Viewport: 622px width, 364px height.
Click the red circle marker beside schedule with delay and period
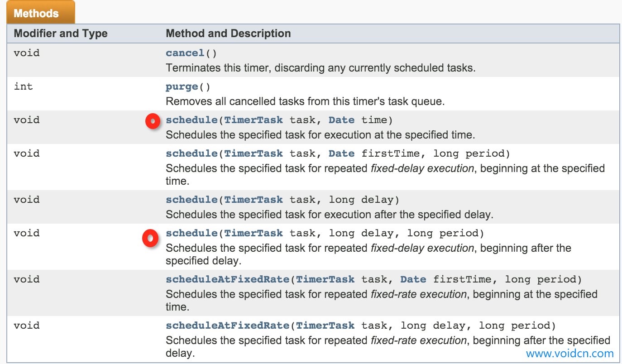[150, 238]
